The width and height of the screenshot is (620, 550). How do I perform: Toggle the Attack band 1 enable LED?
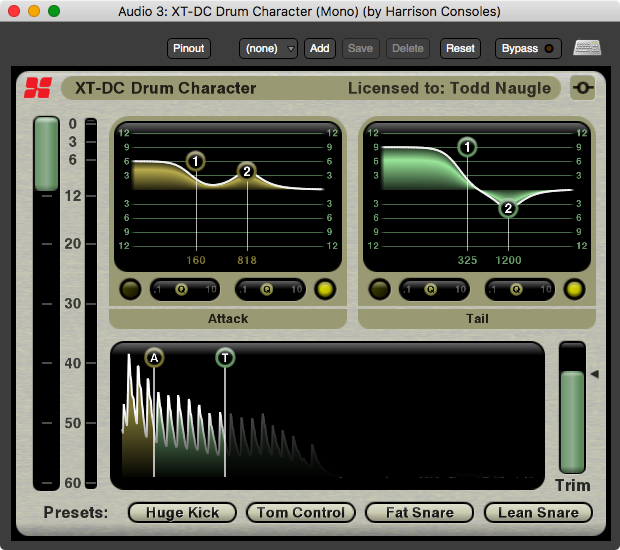130,289
